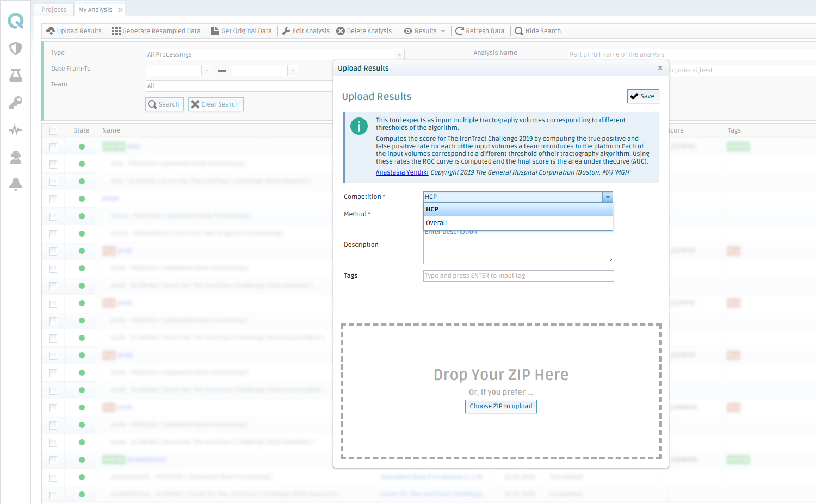Viewport: 816px width, 504px height.
Task: Close the My Analysis tab
Action: click(120, 10)
